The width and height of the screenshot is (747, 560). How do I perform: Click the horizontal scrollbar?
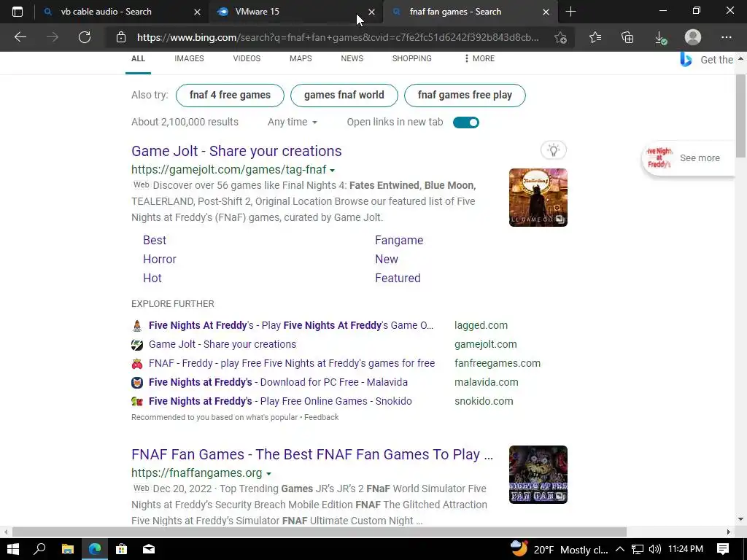pyautogui.click(x=320, y=532)
